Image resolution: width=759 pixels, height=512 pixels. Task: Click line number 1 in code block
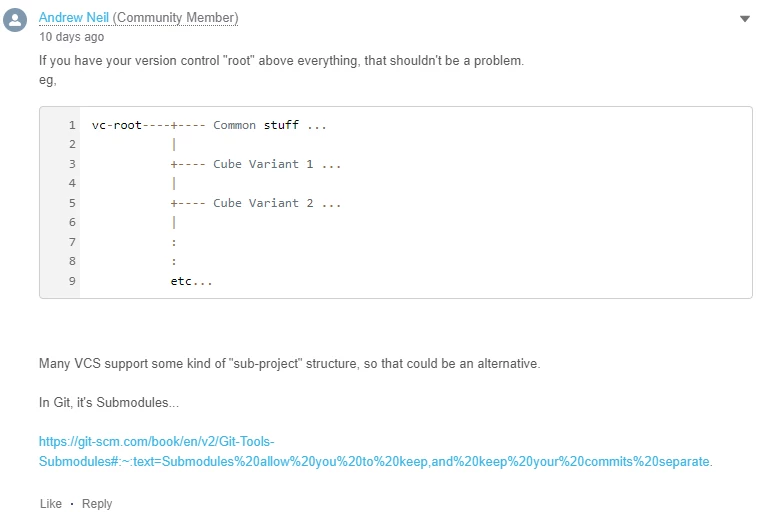click(72, 125)
